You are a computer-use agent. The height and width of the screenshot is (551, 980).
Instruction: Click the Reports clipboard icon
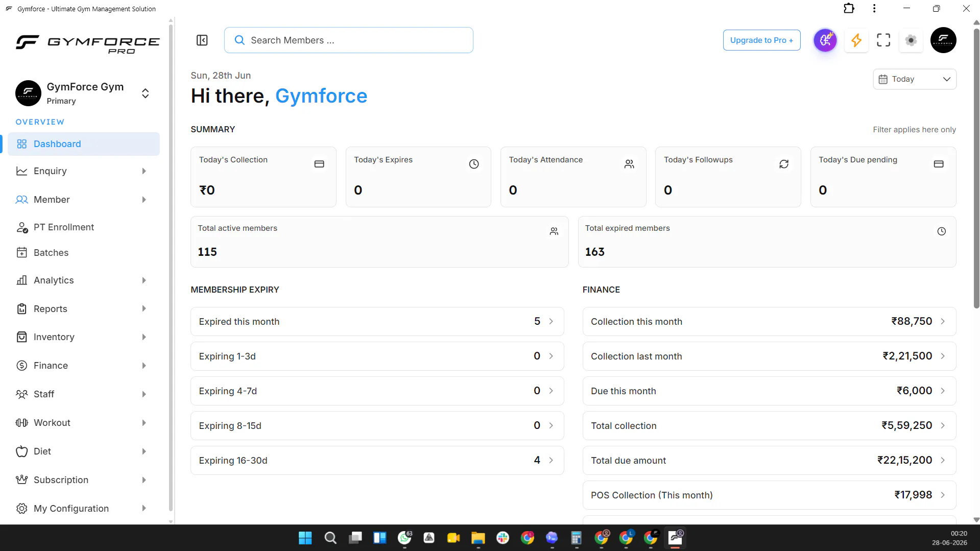[x=21, y=309]
